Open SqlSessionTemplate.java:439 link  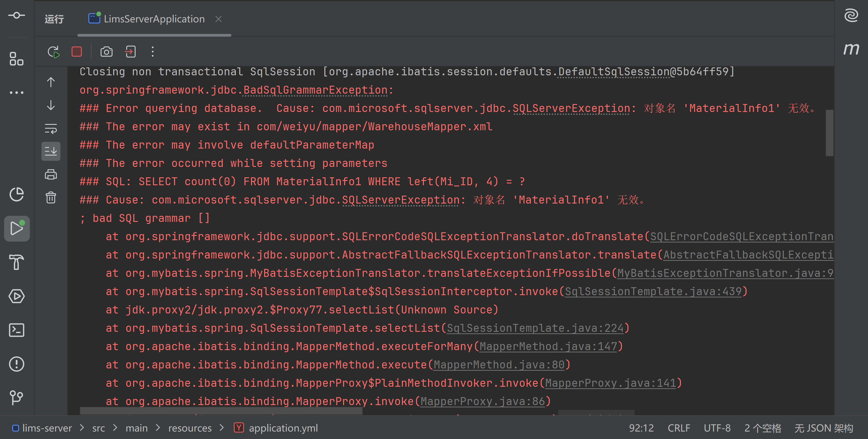pos(653,292)
